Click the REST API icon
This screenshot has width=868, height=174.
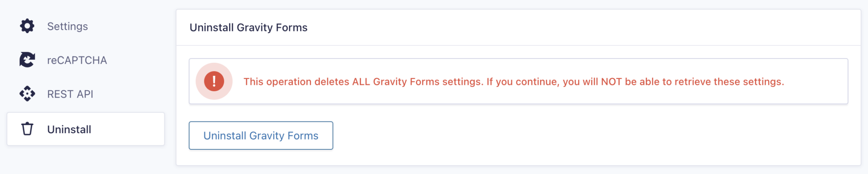(27, 94)
